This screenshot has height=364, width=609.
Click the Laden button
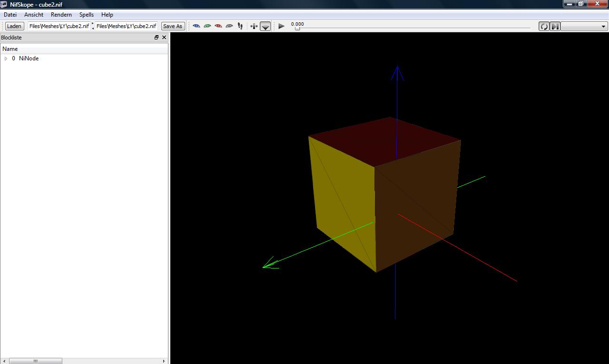pyautogui.click(x=14, y=26)
